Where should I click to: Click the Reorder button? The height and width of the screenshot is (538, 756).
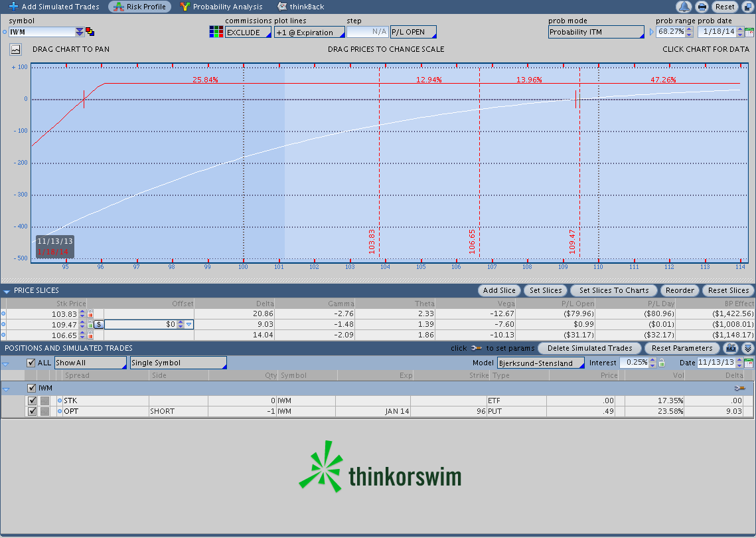[680, 290]
